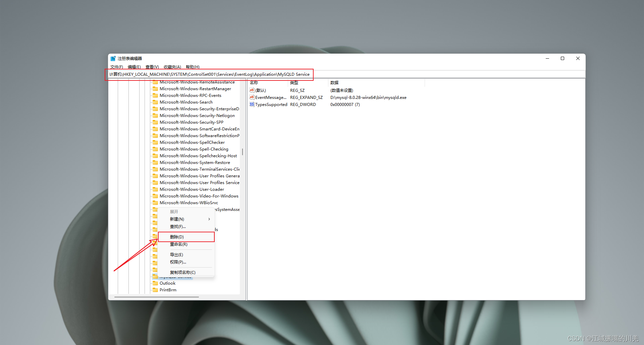
Task: Click the Registry Editor icon in the title bar
Action: [x=113, y=58]
